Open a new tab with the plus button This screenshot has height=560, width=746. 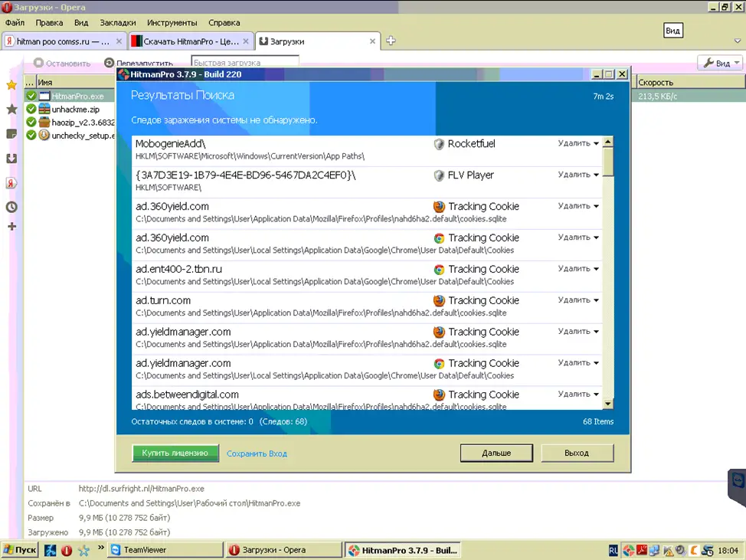pos(391,41)
